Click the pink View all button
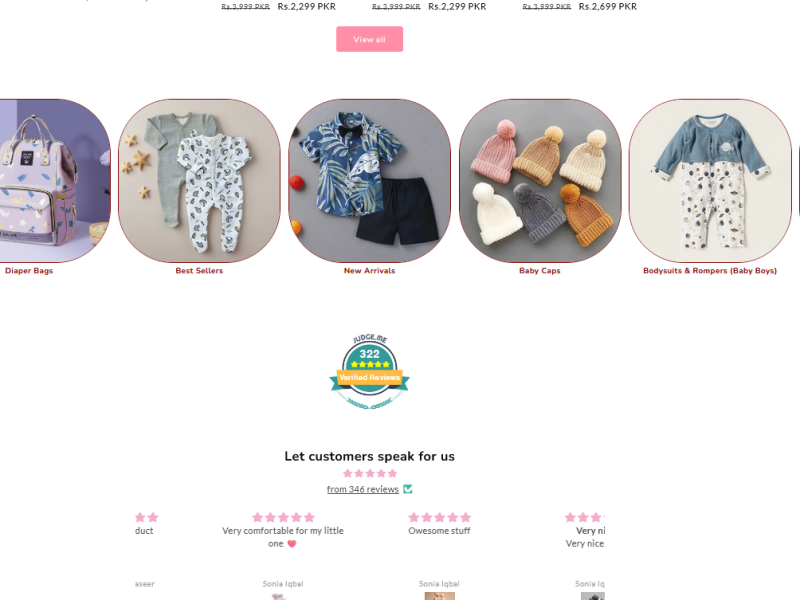800x600 pixels. 369,39
